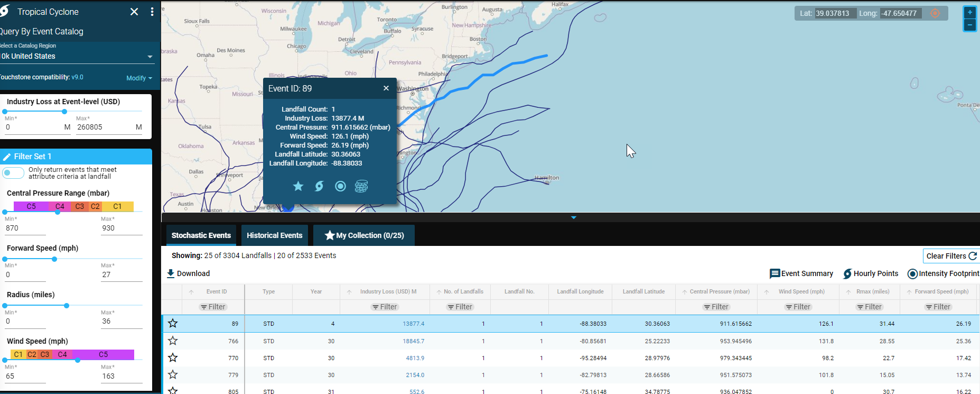Open the three-dot menu in Tropical Cyclone panel
The height and width of the screenshot is (394, 980).
click(x=152, y=12)
